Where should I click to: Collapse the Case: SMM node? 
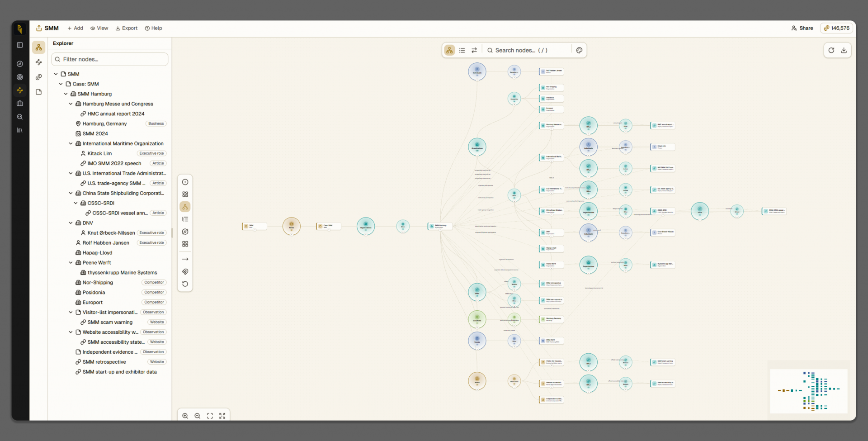(61, 84)
